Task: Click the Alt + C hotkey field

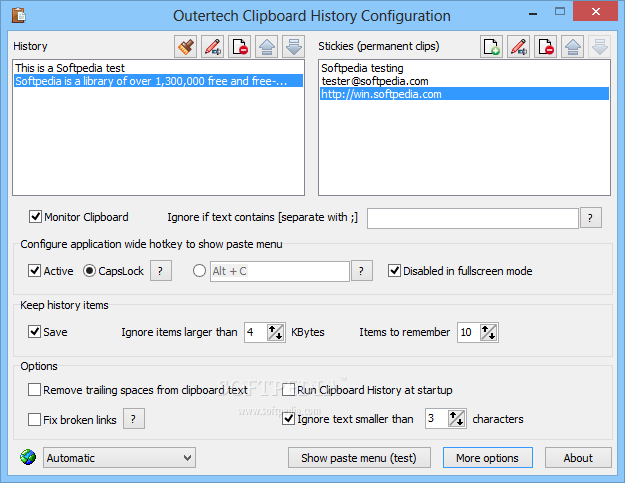Action: click(280, 271)
